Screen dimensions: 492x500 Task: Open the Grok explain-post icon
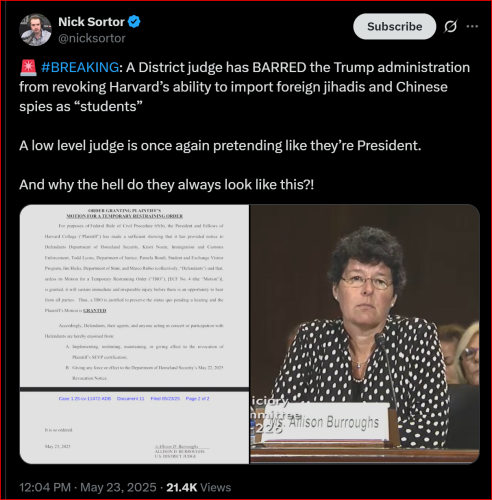pos(450,26)
